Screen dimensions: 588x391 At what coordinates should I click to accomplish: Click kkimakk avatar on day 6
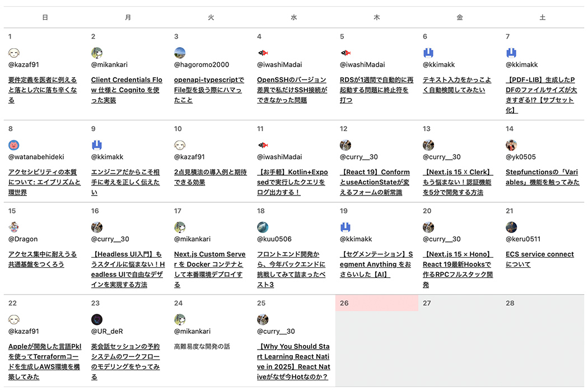coord(428,53)
